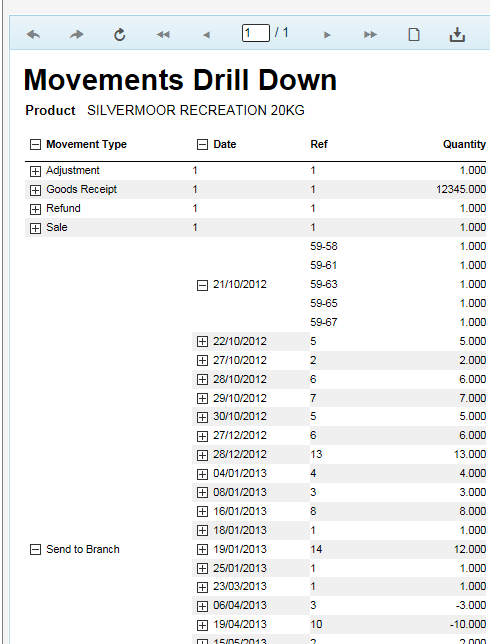Go to previous page of report
This screenshot has height=644, width=492.
pyautogui.click(x=206, y=35)
